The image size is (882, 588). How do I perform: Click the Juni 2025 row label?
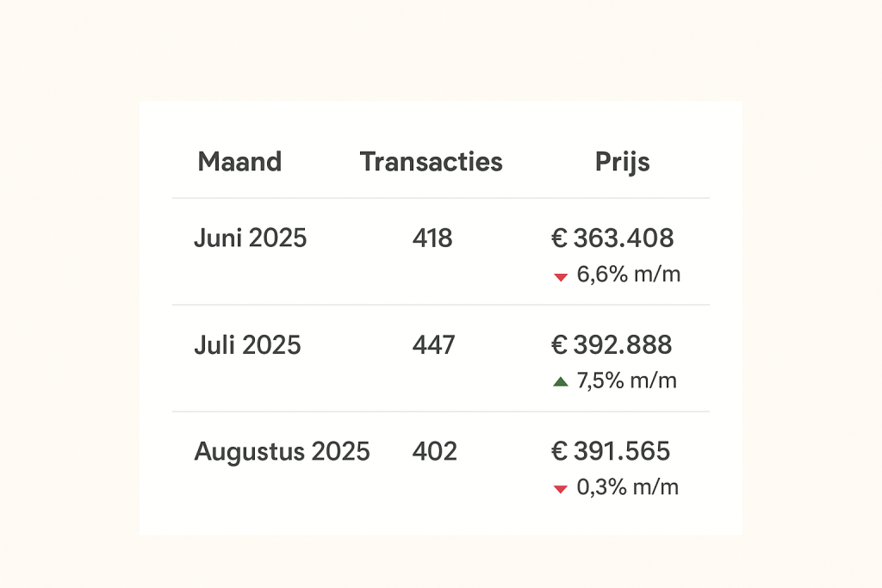250,238
